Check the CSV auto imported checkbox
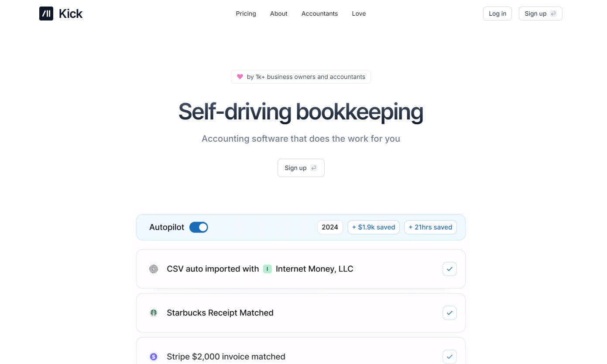 point(449,269)
